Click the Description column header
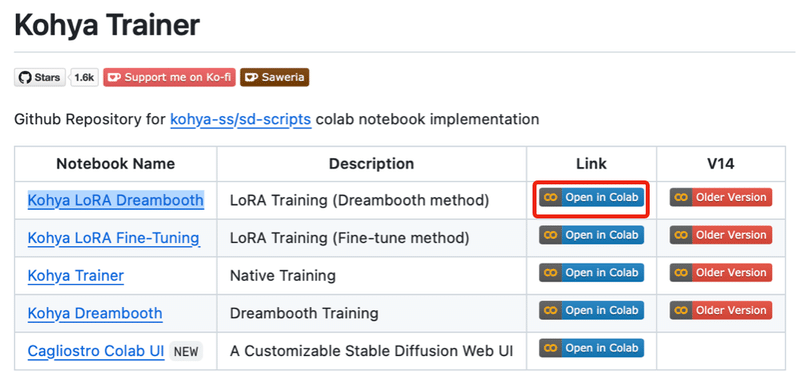Screen dimensions: 800x383 tap(371, 164)
